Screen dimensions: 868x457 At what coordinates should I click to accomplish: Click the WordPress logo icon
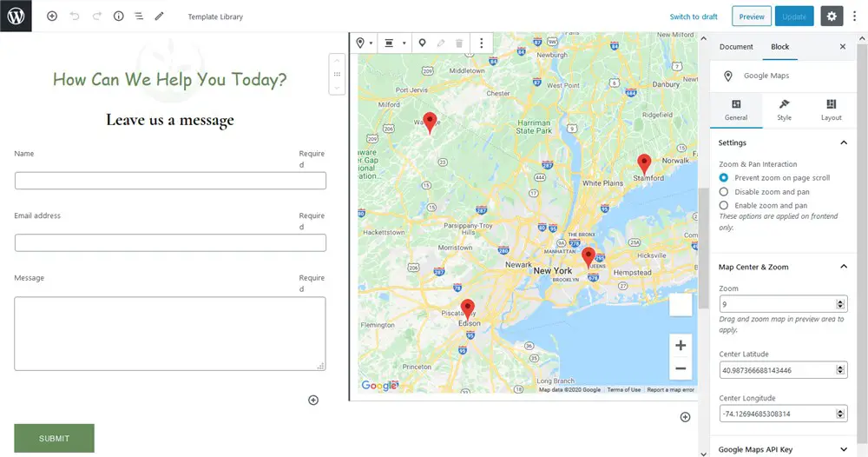(x=16, y=16)
